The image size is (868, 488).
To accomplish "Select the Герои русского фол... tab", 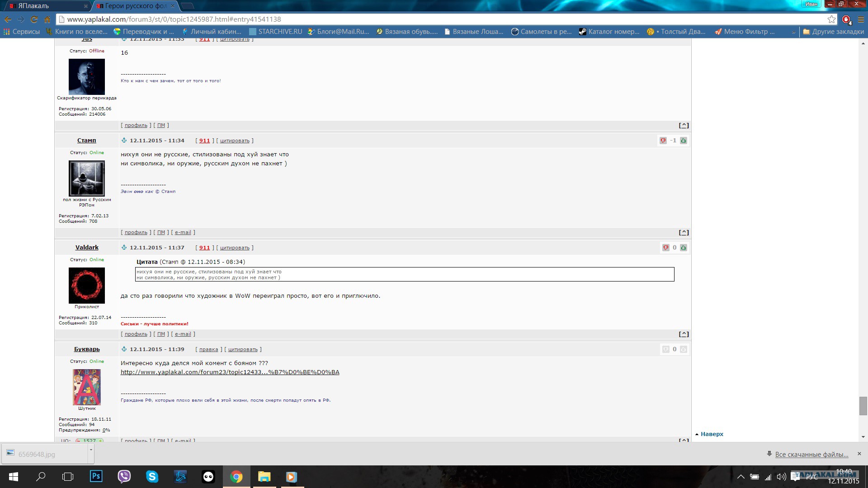I will coord(135,6).
